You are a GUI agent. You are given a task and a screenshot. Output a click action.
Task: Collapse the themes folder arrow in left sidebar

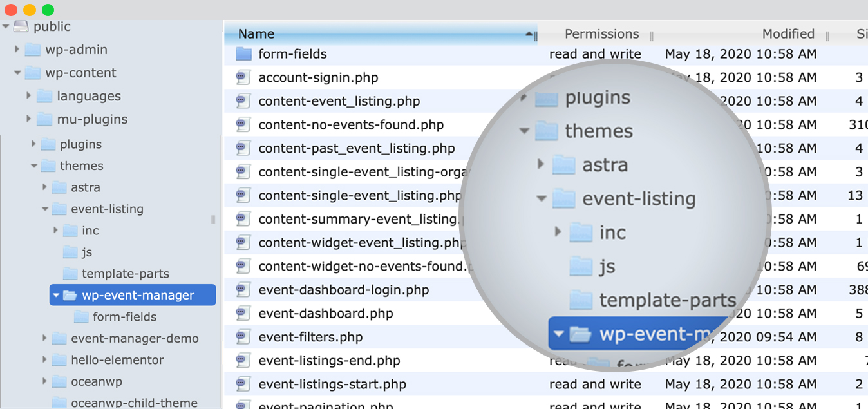pos(33,166)
